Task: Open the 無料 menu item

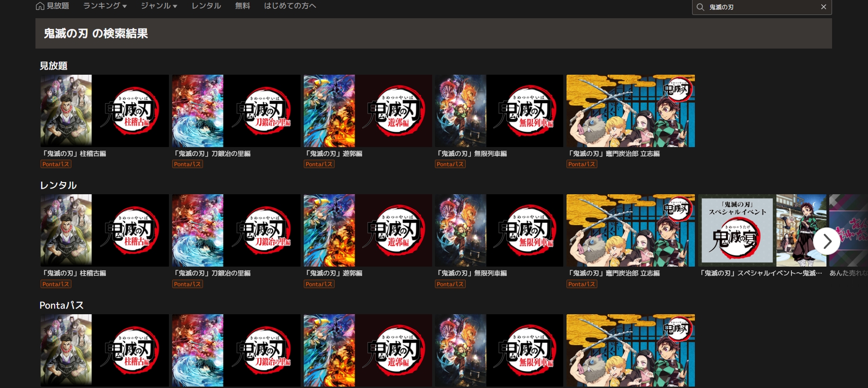Action: (x=243, y=6)
